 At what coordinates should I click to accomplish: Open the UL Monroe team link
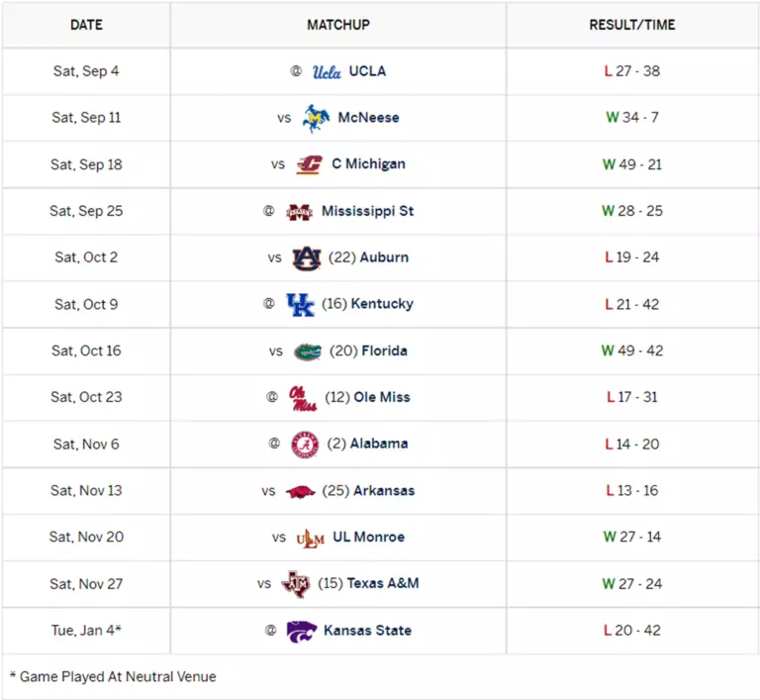(368, 537)
